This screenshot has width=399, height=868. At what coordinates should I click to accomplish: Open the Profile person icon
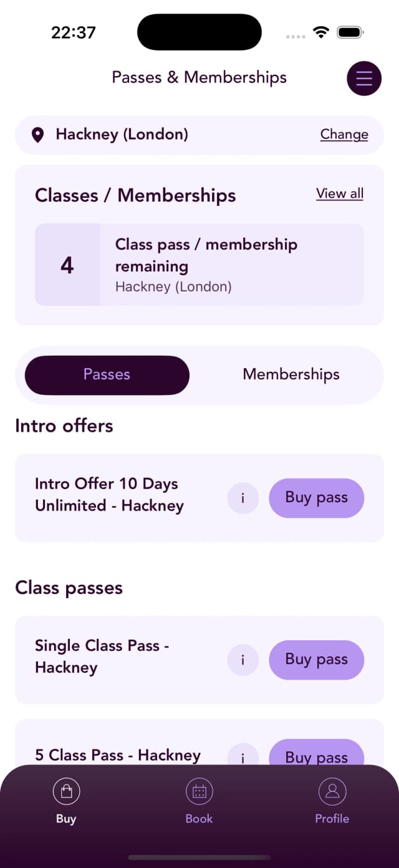coord(332,790)
